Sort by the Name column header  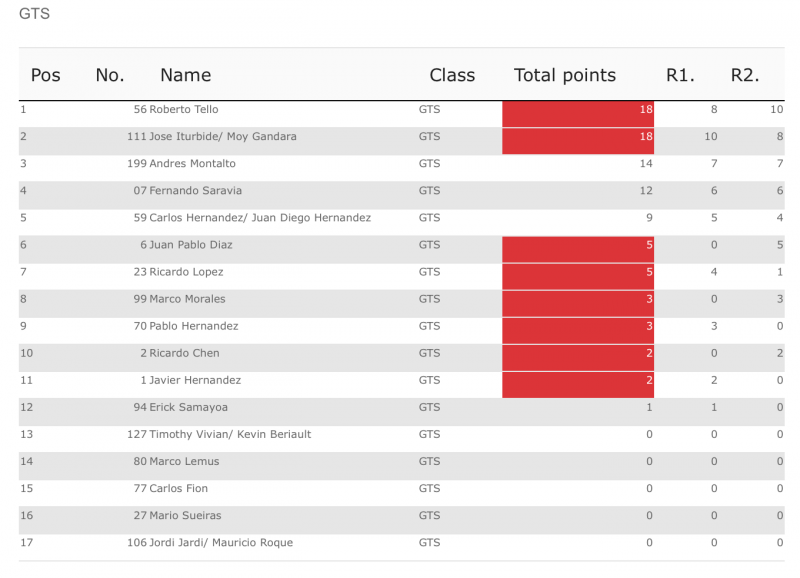pyautogui.click(x=186, y=75)
